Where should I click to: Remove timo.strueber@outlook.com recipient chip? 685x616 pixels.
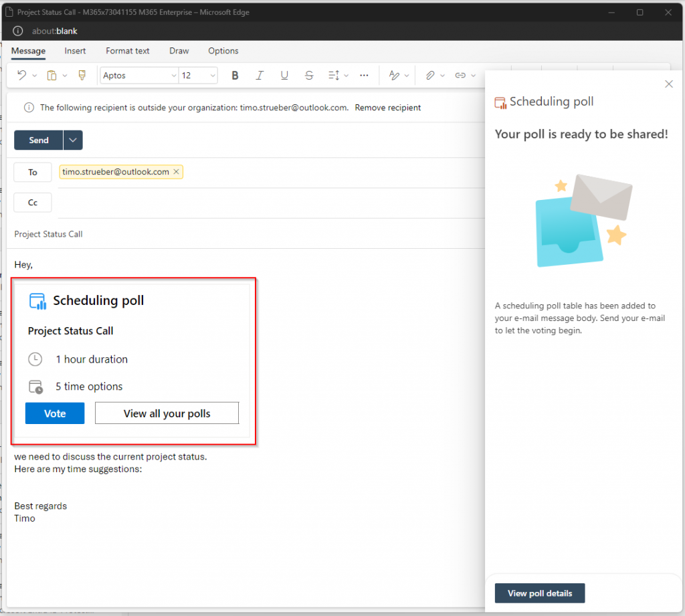176,172
